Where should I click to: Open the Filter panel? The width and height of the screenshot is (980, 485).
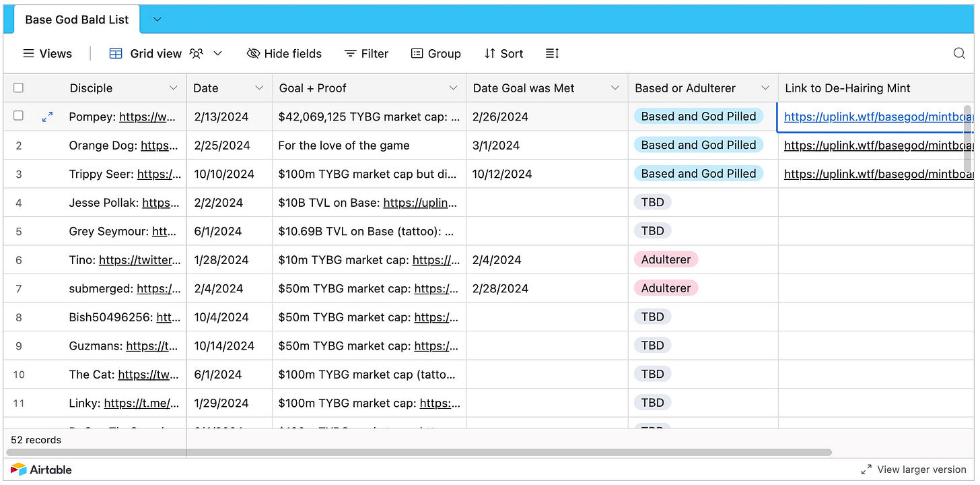pos(366,53)
